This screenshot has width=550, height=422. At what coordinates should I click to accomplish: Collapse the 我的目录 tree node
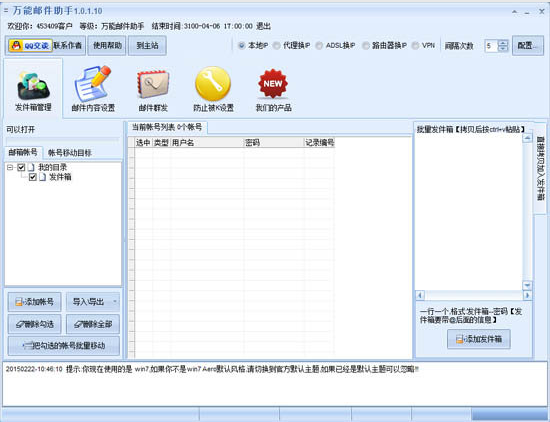pyautogui.click(x=10, y=167)
